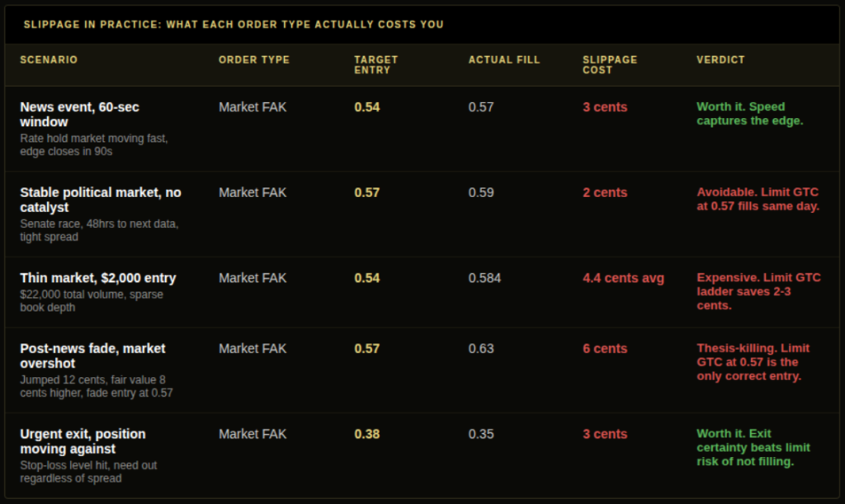Click the 6 cents slippage cost
Image resolution: width=845 pixels, height=504 pixels.
pyautogui.click(x=605, y=348)
